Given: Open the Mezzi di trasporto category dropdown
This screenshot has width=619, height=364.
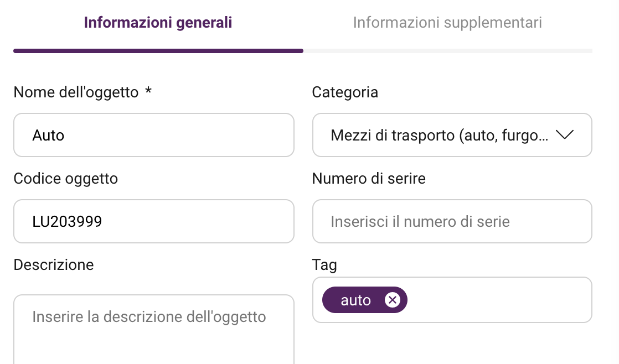Looking at the screenshot, I should [452, 135].
